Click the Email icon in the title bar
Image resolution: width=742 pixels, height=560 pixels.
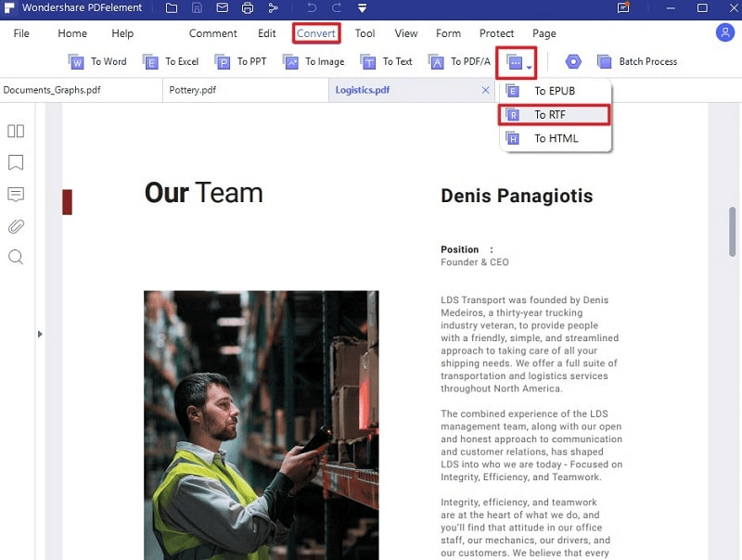point(222,8)
